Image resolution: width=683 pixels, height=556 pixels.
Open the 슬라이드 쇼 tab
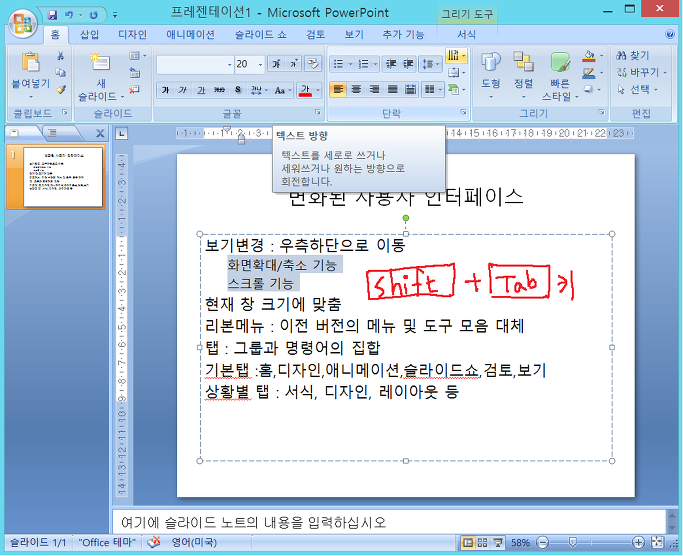(260, 34)
